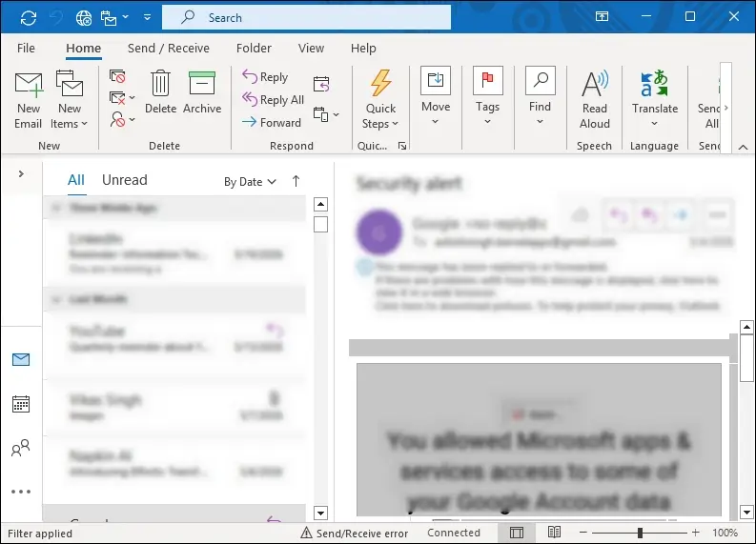Click message list scrollbar up arrow

point(320,204)
